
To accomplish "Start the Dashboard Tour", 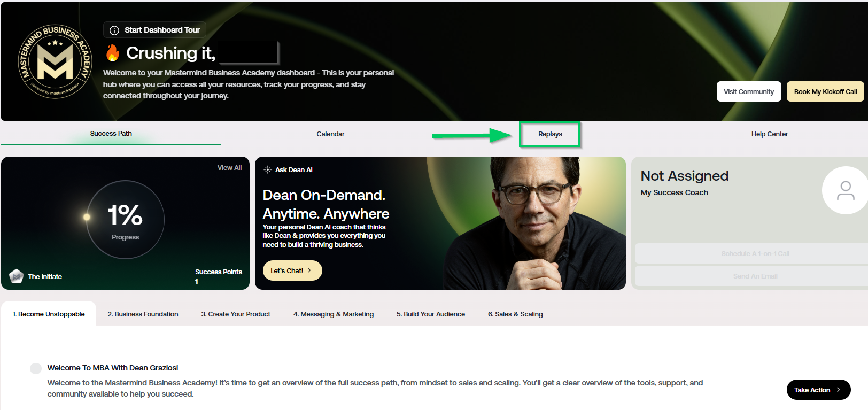I will 154,30.
